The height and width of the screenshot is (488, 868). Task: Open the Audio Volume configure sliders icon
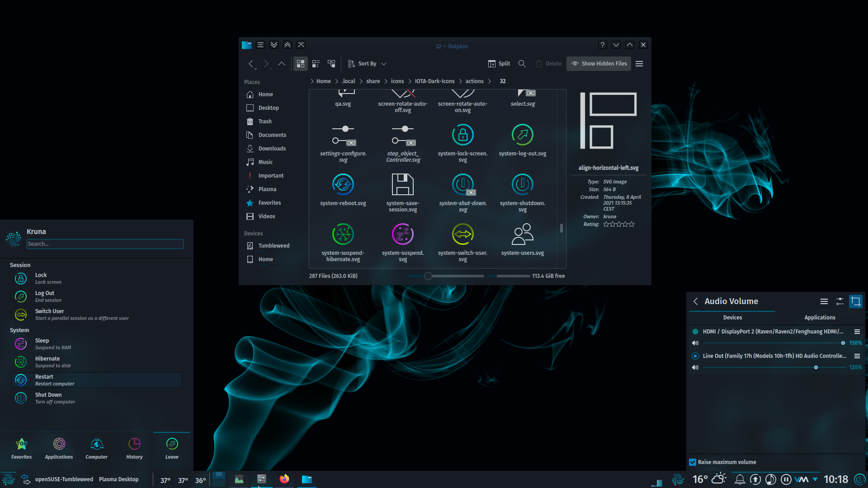[840, 301]
